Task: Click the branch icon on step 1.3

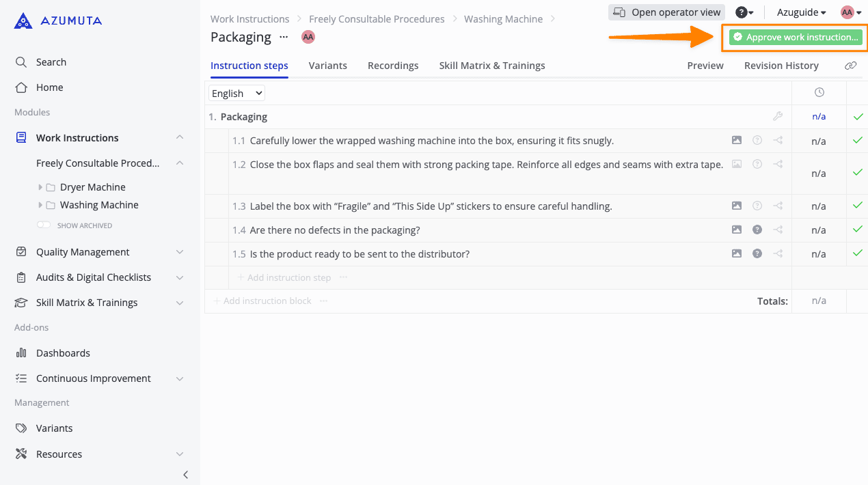Action: tap(778, 206)
